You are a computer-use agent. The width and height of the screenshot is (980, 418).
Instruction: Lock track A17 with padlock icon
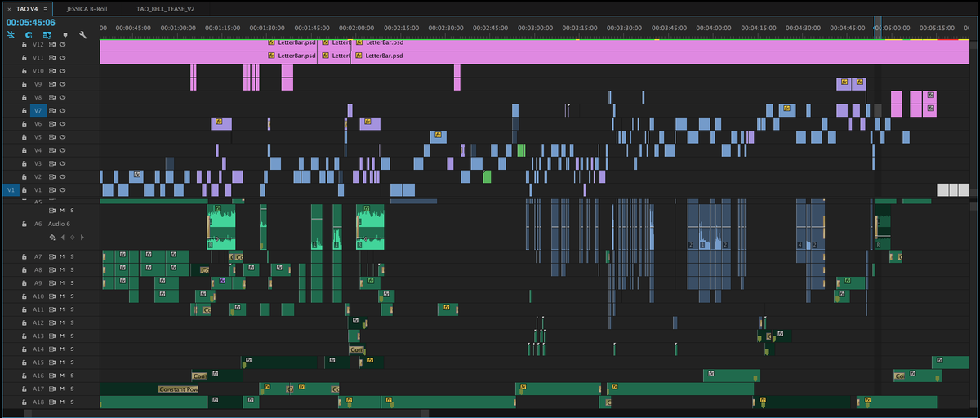point(24,389)
